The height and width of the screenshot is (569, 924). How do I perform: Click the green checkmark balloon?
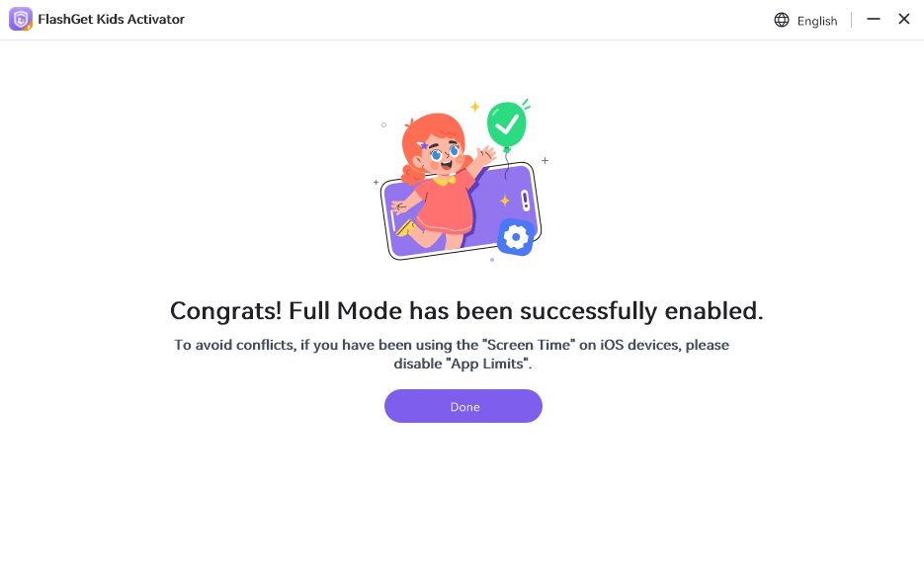(x=507, y=125)
